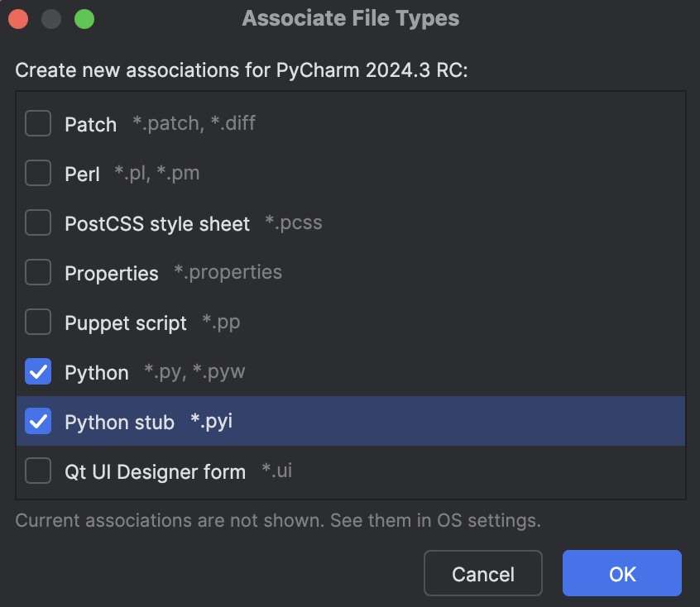Click the OK button
Viewport: 700px width, 607px height.
tap(621, 573)
